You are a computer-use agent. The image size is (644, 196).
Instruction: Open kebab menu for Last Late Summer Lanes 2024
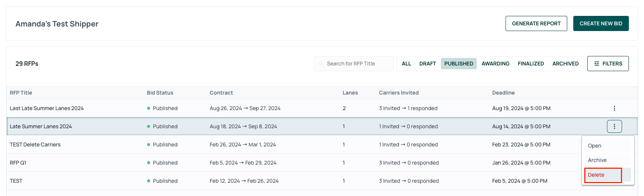point(614,108)
